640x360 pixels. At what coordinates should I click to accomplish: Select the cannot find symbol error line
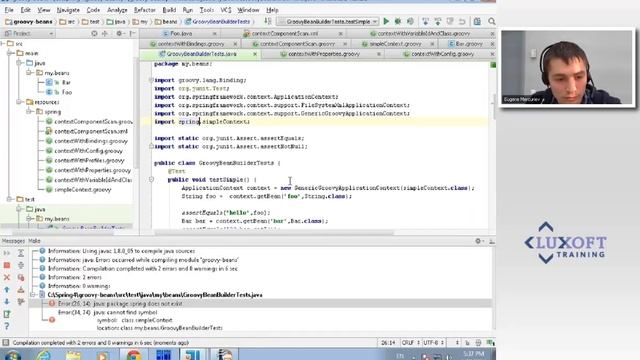pos(108,312)
